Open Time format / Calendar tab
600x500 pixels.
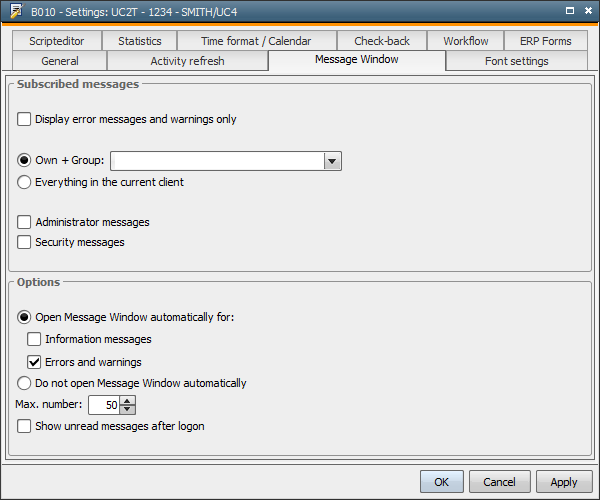pyautogui.click(x=256, y=41)
